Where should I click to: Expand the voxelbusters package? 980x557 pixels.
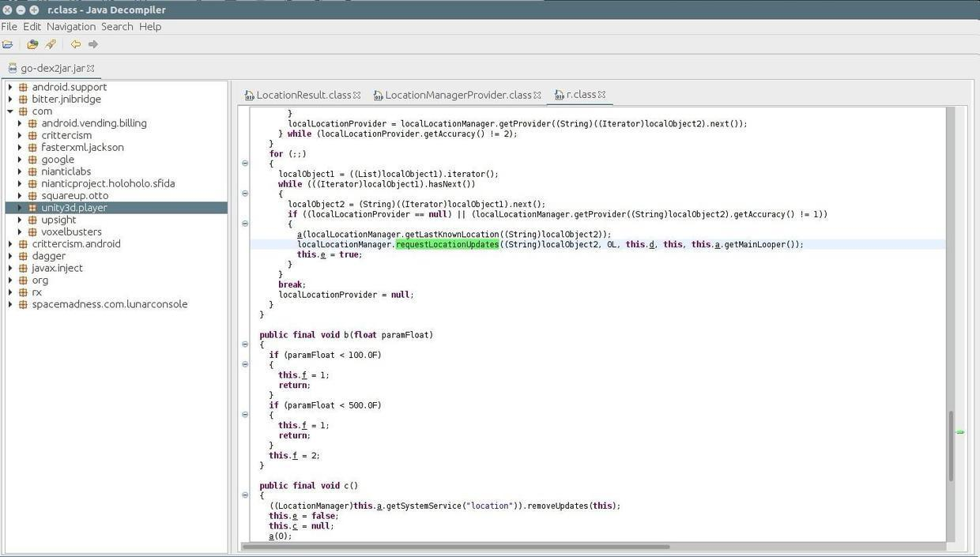[20, 231]
